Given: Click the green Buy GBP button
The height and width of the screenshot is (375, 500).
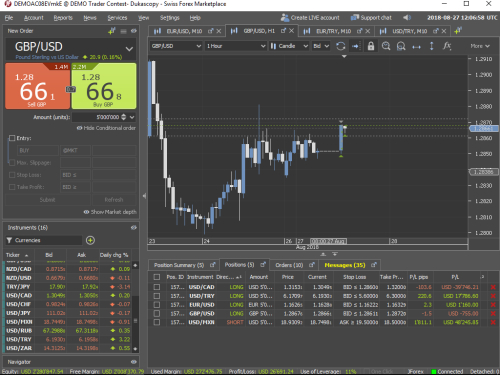Looking at the screenshot, I should [104, 86].
